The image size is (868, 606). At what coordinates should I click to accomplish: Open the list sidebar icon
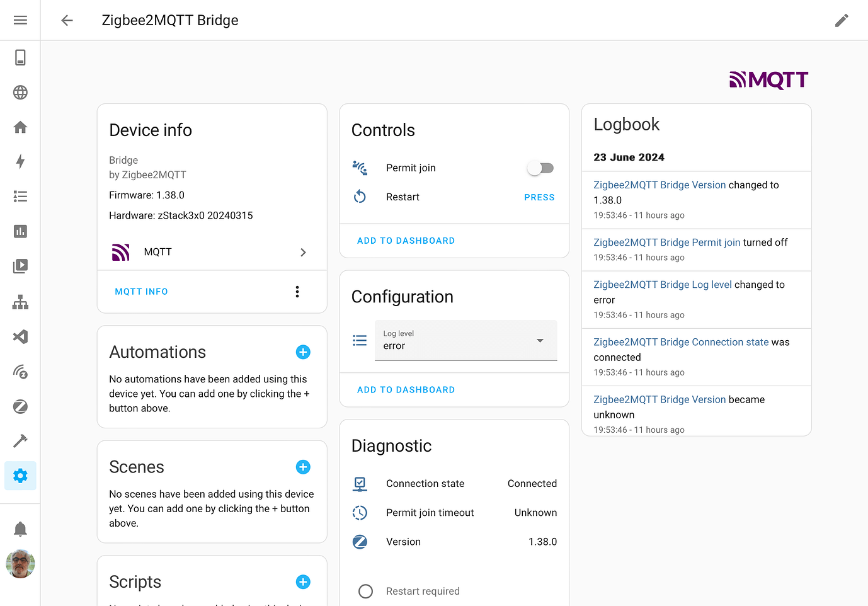coord(20,197)
